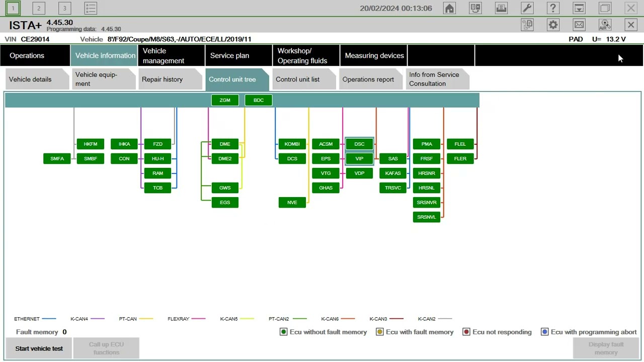Select the GWS control unit node
The height and width of the screenshot is (362, 644).
click(x=225, y=188)
